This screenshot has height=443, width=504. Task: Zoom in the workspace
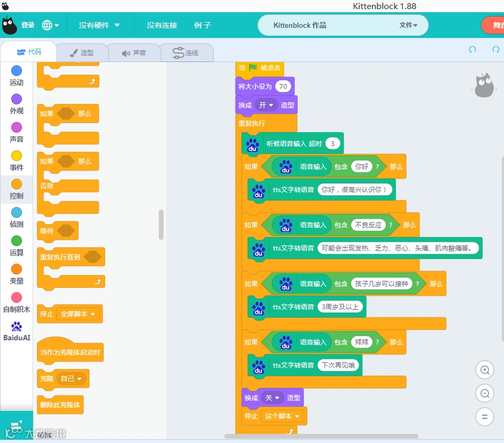485,370
